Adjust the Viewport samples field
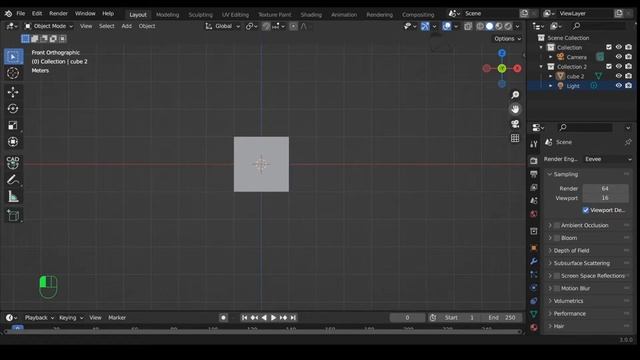This screenshot has height=360, width=640. pyautogui.click(x=605, y=198)
